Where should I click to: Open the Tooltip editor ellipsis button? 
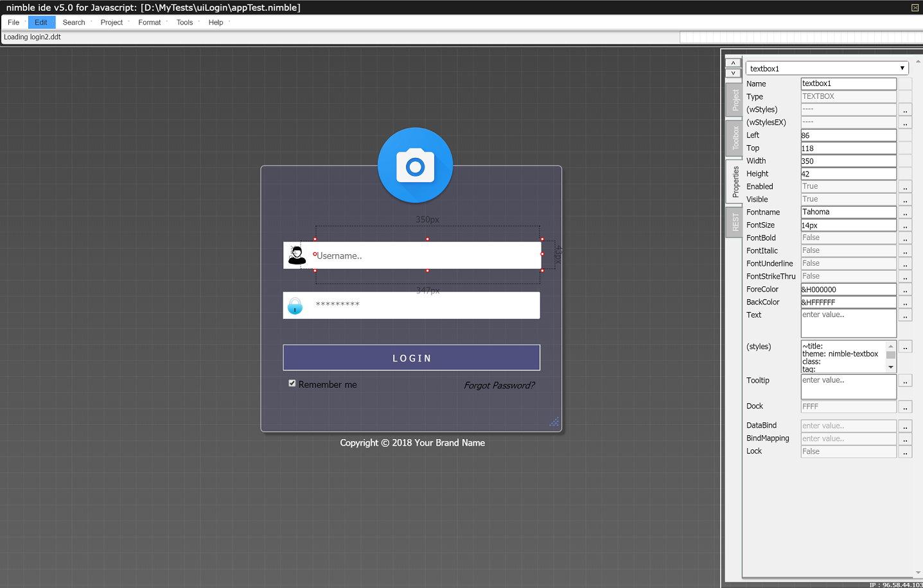tap(905, 381)
